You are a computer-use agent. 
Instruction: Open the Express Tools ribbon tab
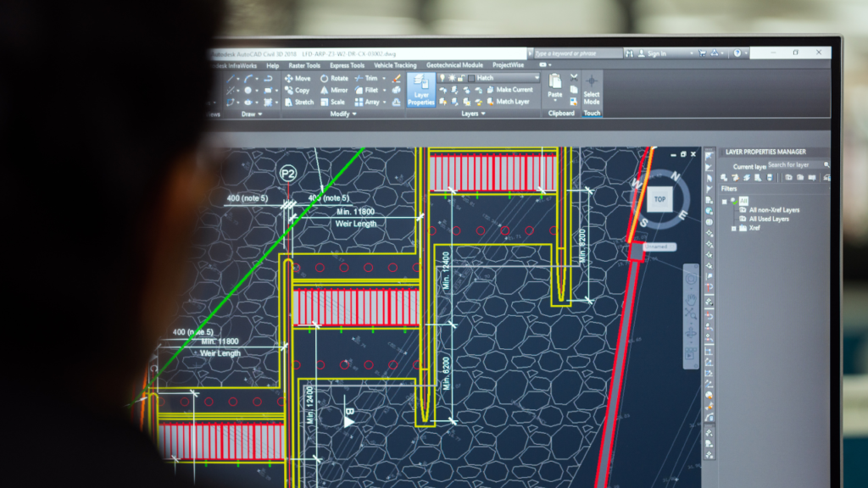click(x=347, y=65)
